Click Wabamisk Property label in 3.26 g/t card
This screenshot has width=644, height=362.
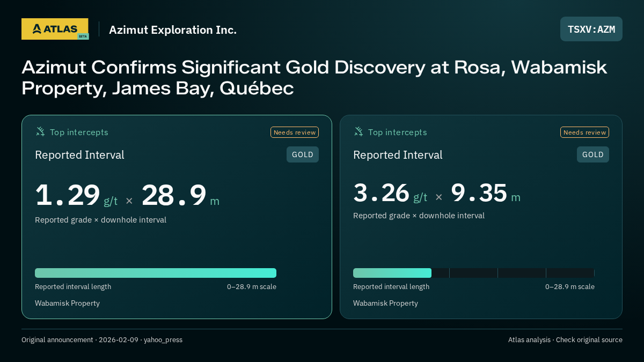click(385, 304)
